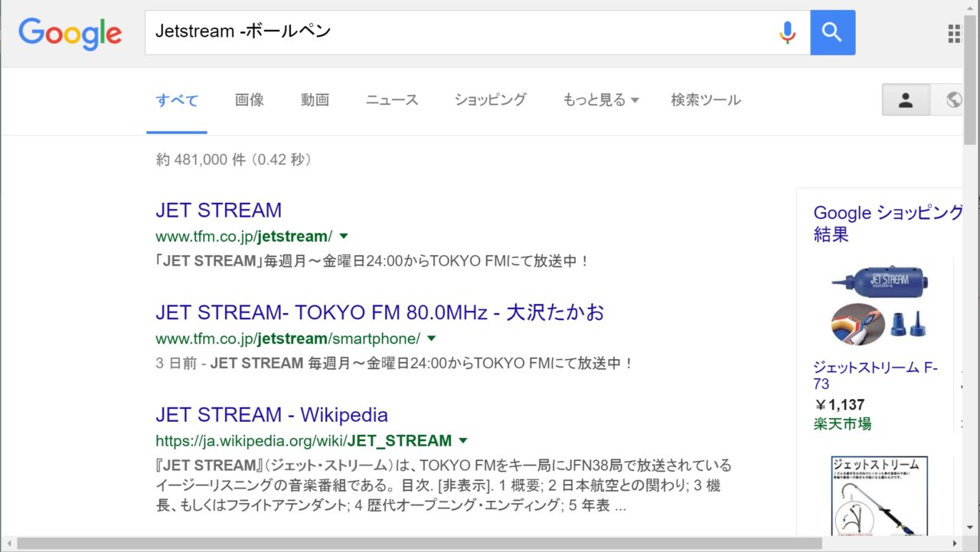The height and width of the screenshot is (552, 980).
Task: Expand arrow next to www.tfm.co.jp/jetstream/ URL
Action: pos(344,236)
